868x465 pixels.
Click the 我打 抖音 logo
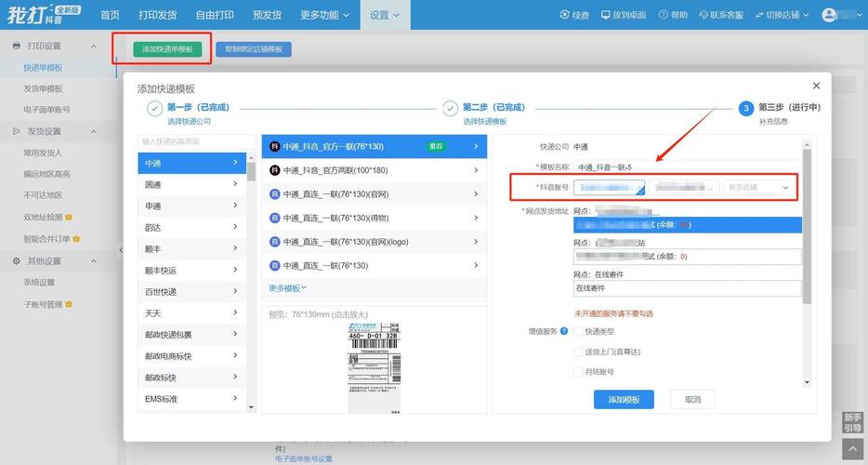tap(44, 14)
